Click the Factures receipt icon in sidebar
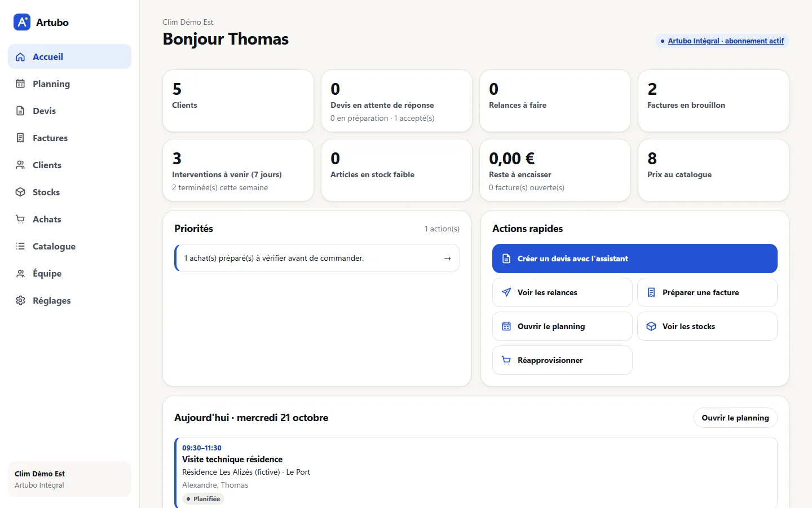The height and width of the screenshot is (508, 812). tap(20, 138)
